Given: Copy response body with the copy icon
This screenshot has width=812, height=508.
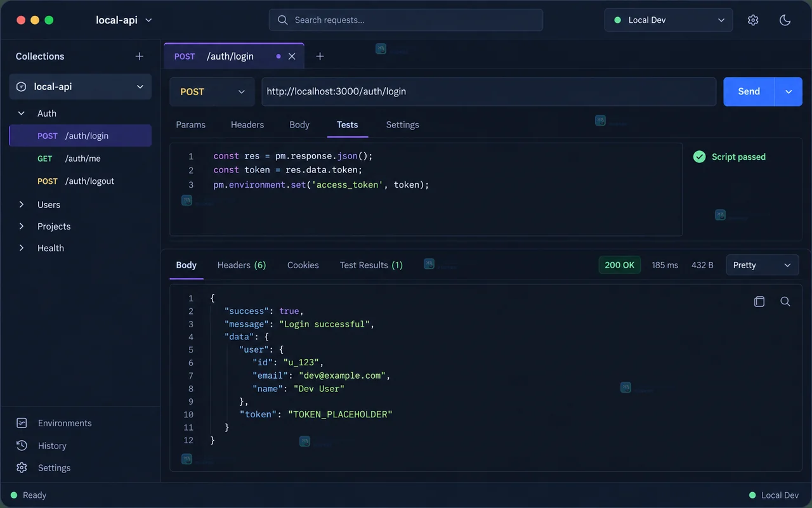Looking at the screenshot, I should (759, 301).
